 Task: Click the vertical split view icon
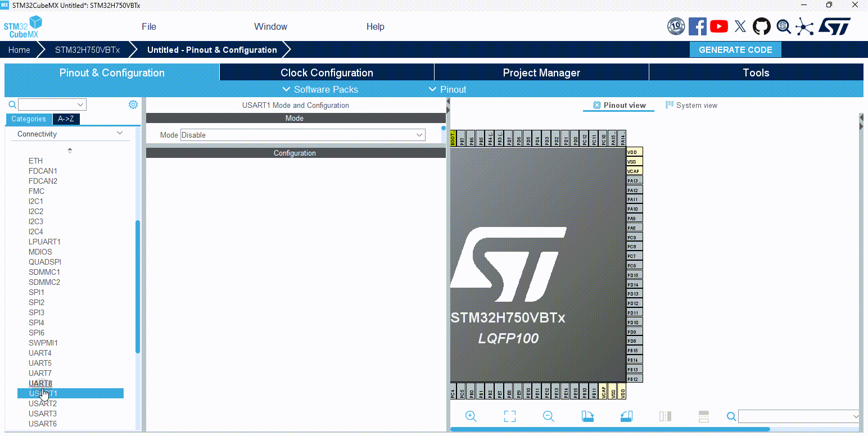[x=665, y=416]
